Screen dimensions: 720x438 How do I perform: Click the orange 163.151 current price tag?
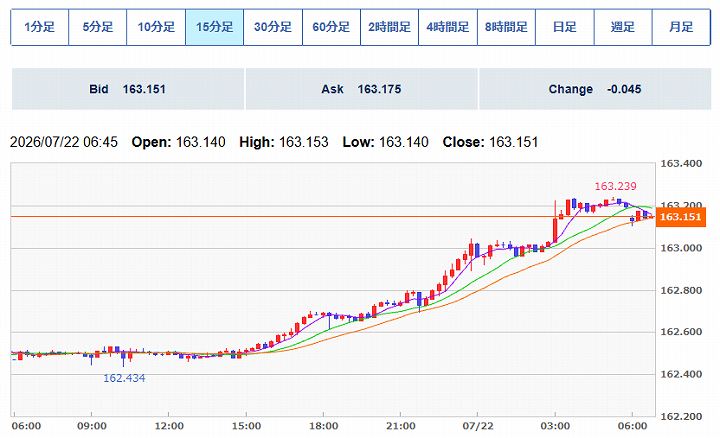681,217
